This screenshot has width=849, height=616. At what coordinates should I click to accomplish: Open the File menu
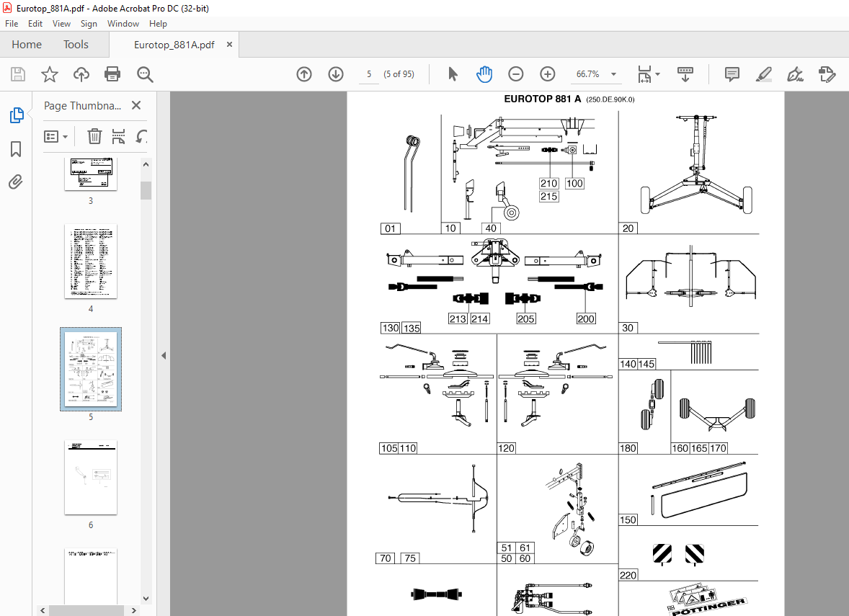(x=12, y=24)
